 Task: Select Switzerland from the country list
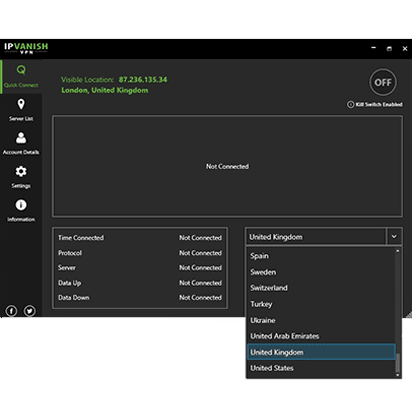click(x=321, y=288)
